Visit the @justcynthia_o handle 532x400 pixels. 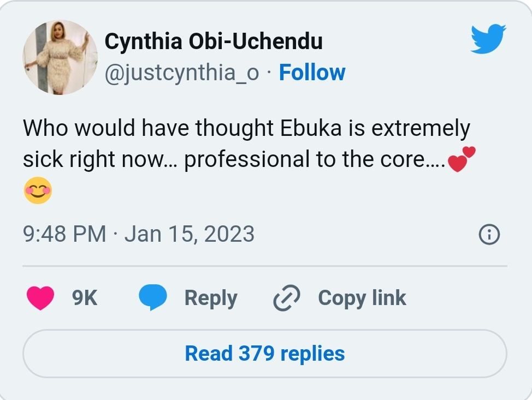coord(181,73)
